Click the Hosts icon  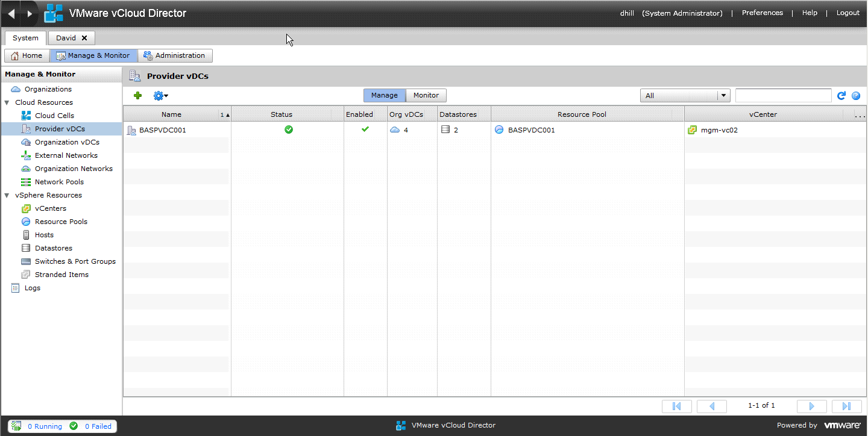26,235
